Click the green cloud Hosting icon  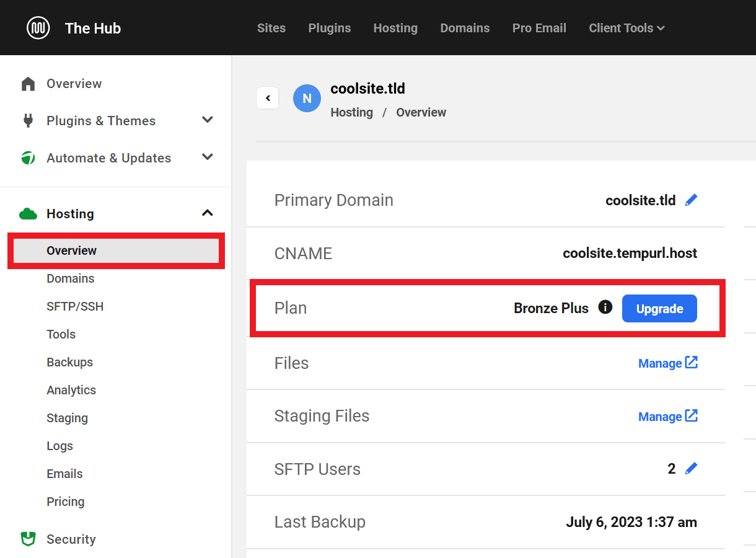[x=28, y=214]
